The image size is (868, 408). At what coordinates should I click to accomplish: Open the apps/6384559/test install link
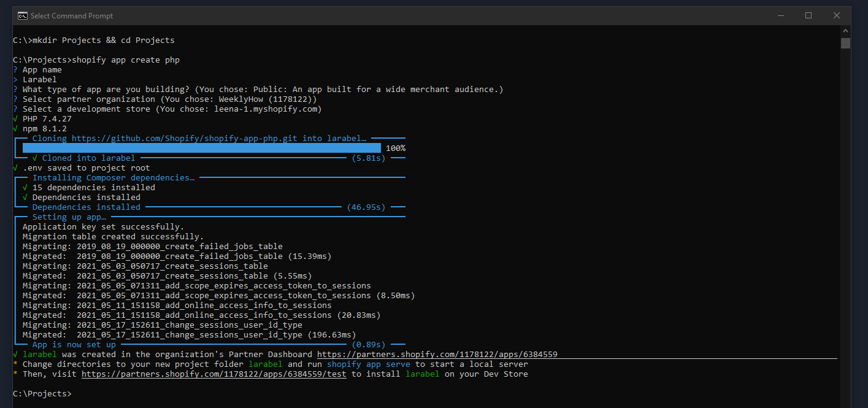click(x=213, y=374)
